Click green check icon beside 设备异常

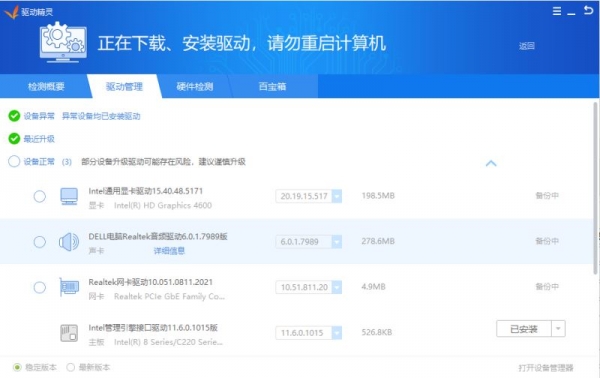point(14,116)
